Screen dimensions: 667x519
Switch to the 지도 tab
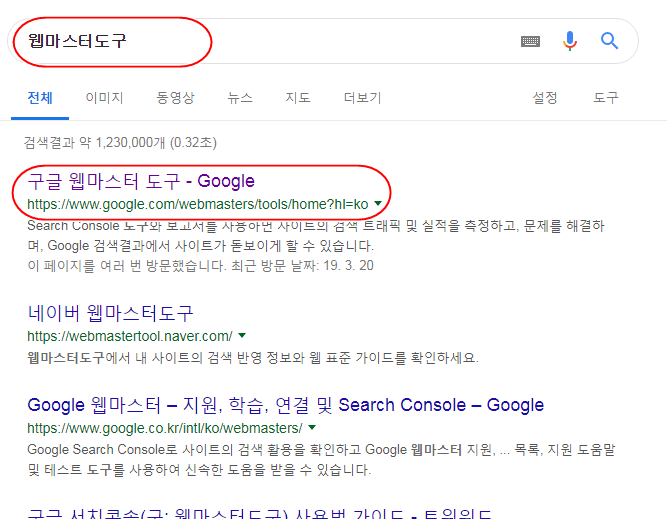tap(298, 98)
